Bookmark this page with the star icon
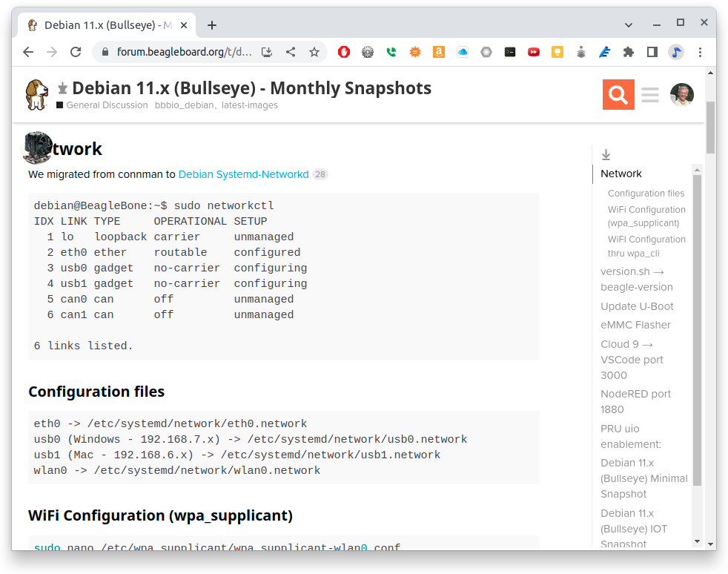 314,52
